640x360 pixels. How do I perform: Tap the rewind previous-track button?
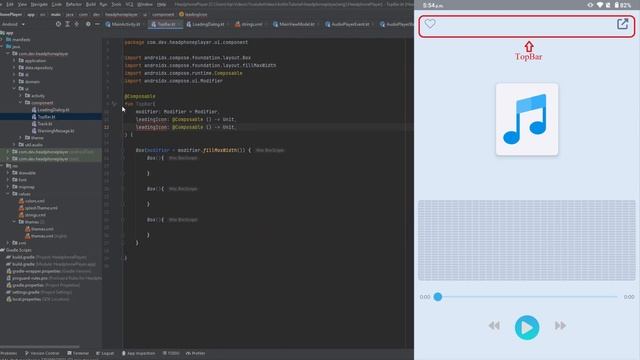click(x=494, y=326)
